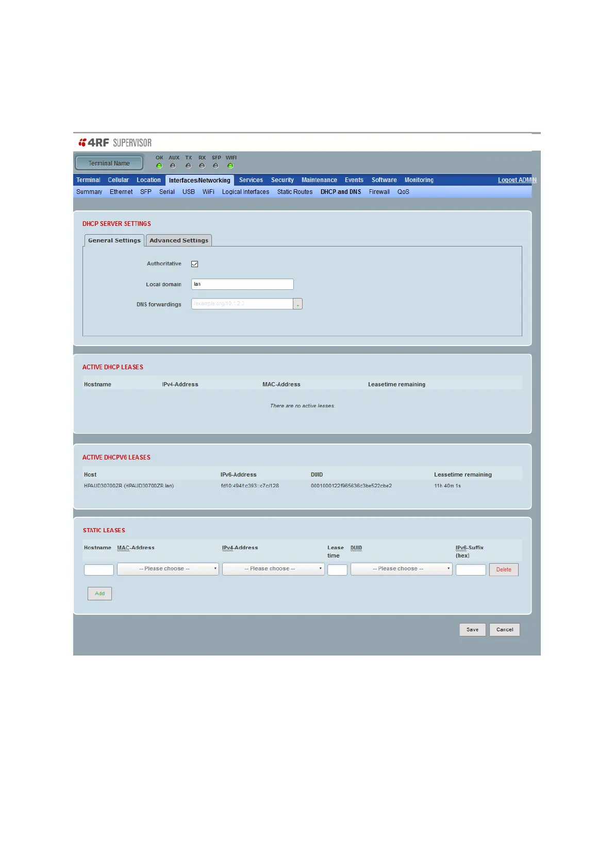Open the Software menu
Image resolution: width=614 pixels, height=868 pixels.
[x=384, y=180]
